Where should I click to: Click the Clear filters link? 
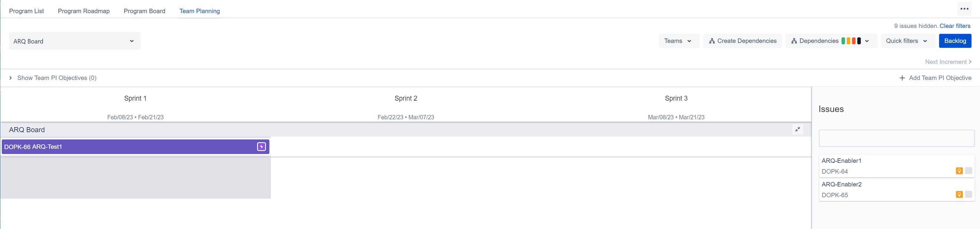[x=955, y=26]
